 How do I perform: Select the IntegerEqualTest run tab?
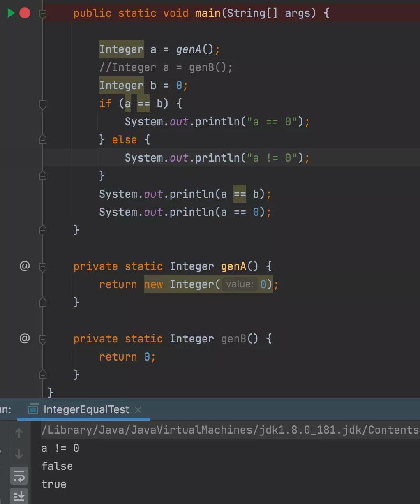(86, 409)
